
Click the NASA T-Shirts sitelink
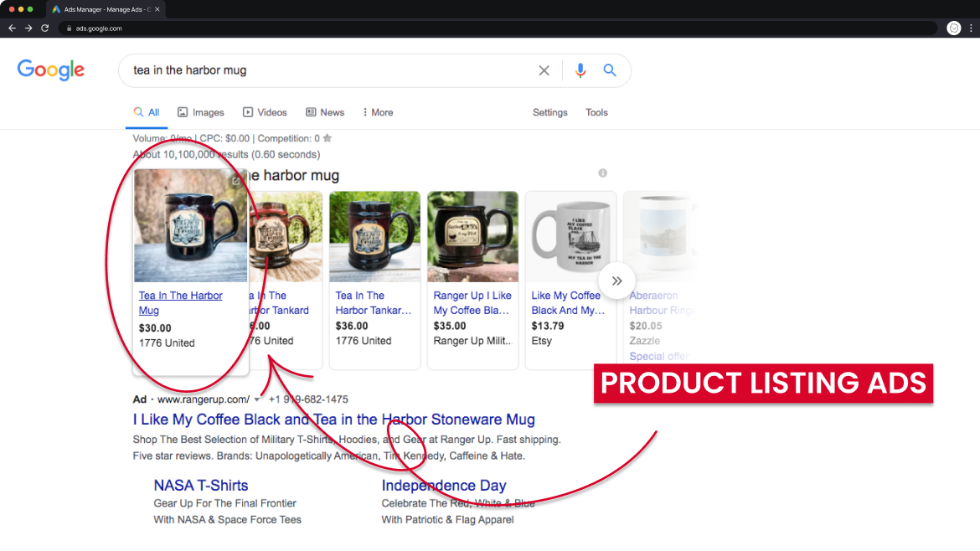point(200,485)
